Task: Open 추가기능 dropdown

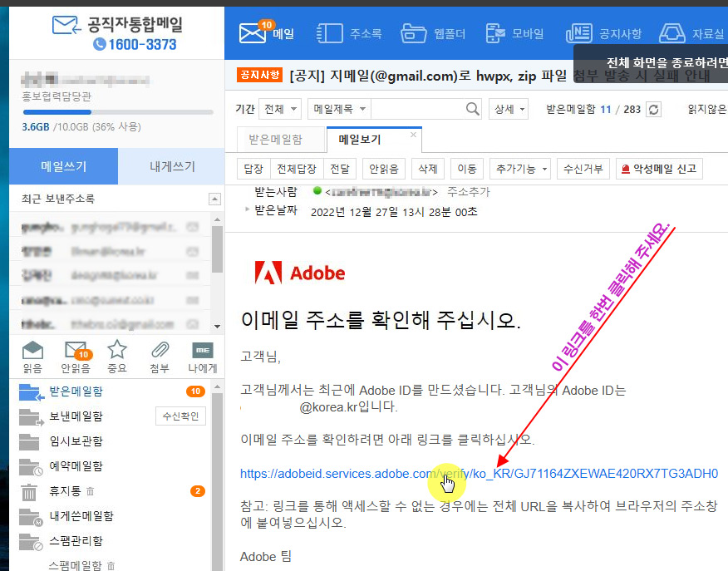Action: pyautogui.click(x=520, y=169)
